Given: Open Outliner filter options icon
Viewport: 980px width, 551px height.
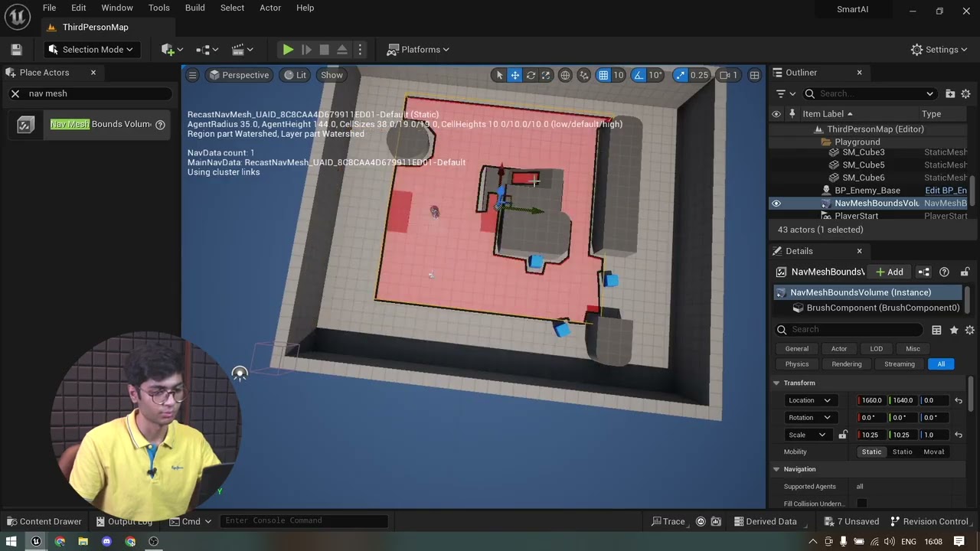Looking at the screenshot, I should pos(786,93).
